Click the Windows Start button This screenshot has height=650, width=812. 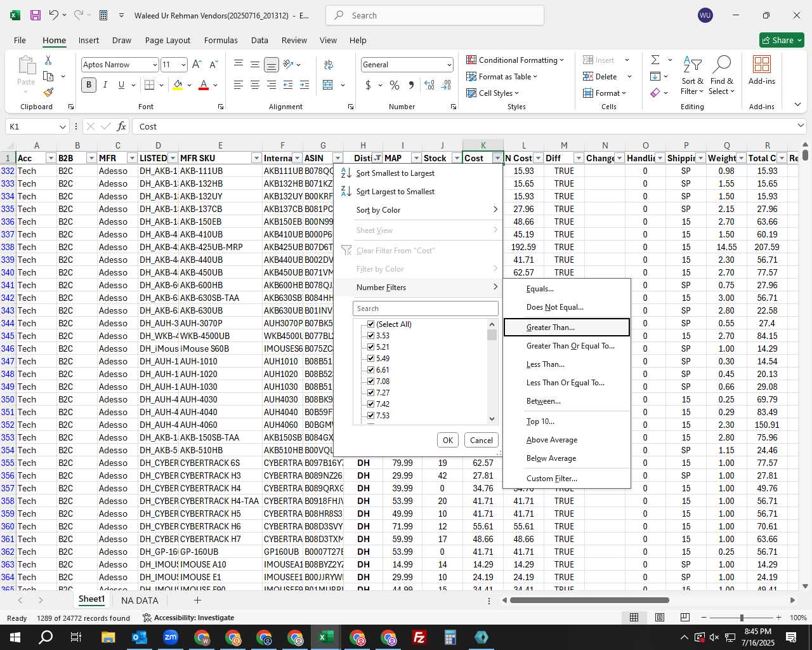point(15,637)
